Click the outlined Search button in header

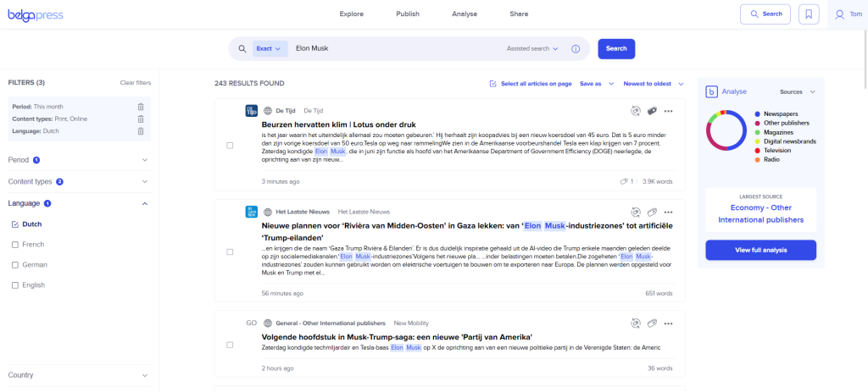coord(765,14)
